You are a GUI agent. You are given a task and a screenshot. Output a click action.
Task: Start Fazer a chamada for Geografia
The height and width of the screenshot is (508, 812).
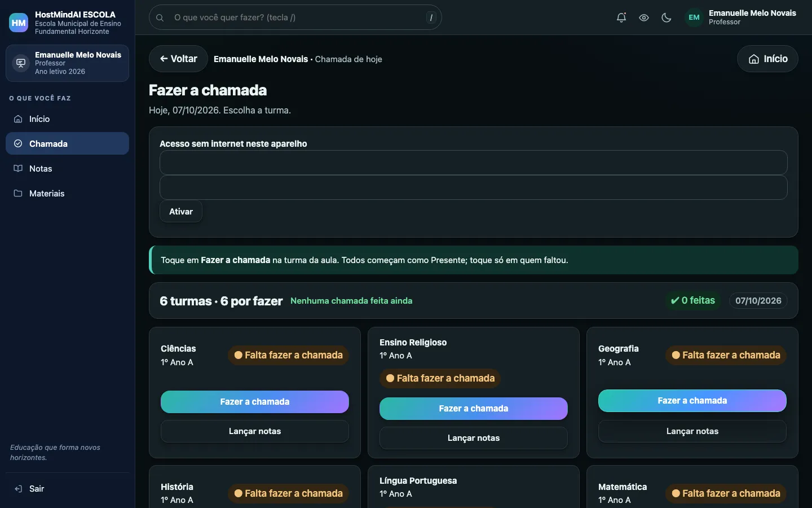click(692, 401)
